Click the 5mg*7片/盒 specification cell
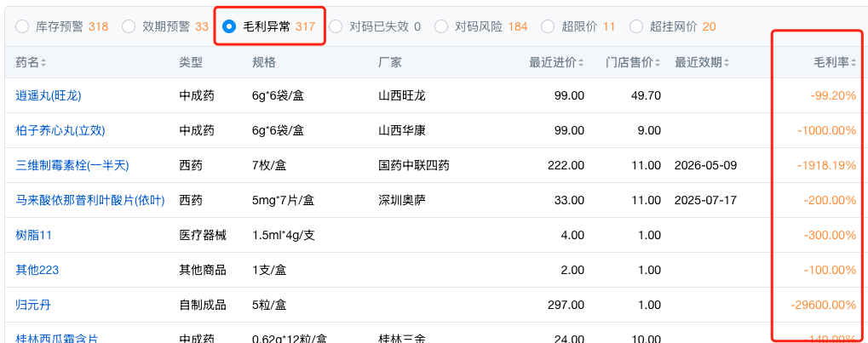Screen dimensions: 868x343 point(283,200)
